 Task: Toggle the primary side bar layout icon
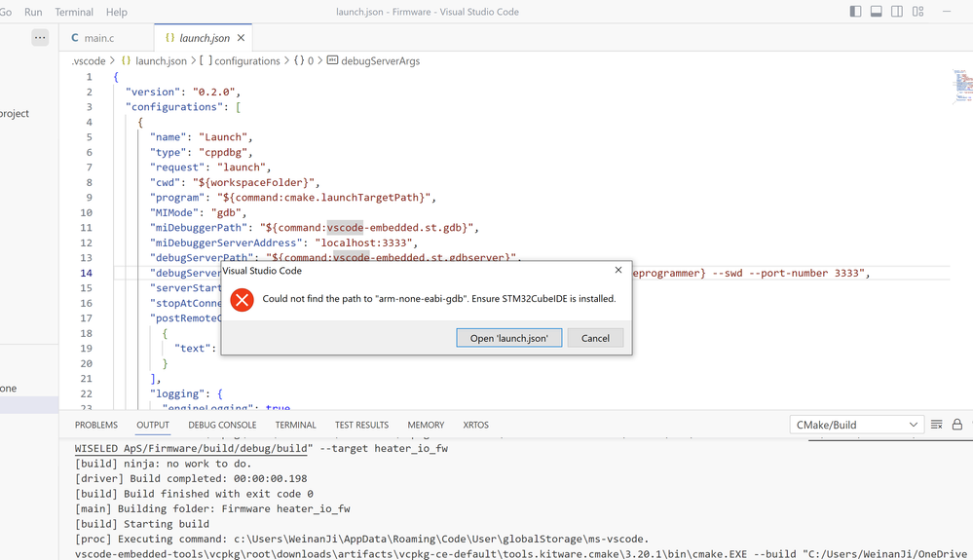(855, 12)
